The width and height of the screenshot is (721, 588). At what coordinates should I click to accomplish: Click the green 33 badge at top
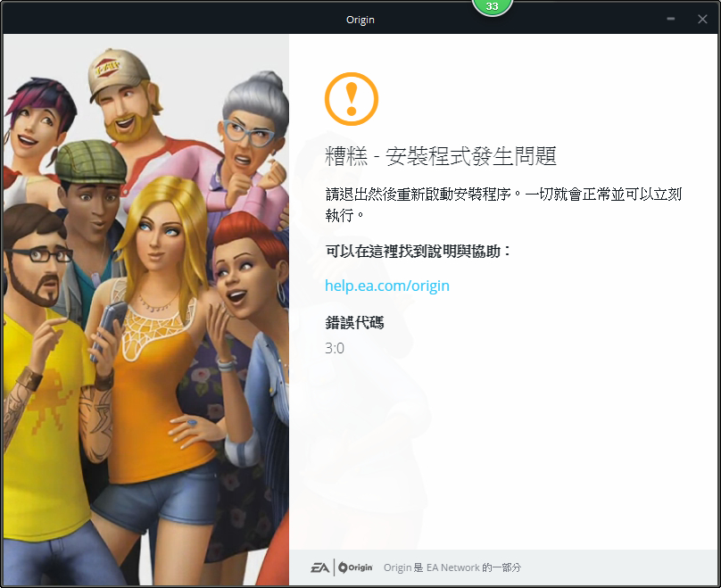pyautogui.click(x=492, y=6)
